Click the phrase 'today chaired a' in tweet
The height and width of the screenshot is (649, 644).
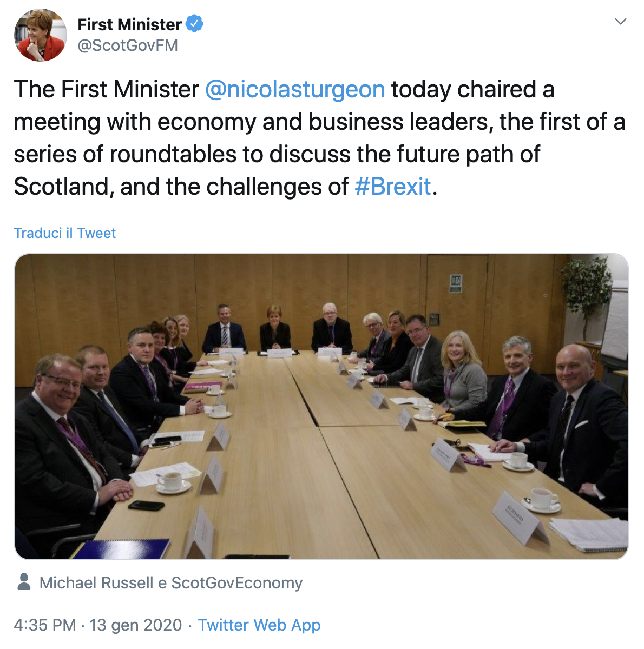pyautogui.click(x=473, y=89)
